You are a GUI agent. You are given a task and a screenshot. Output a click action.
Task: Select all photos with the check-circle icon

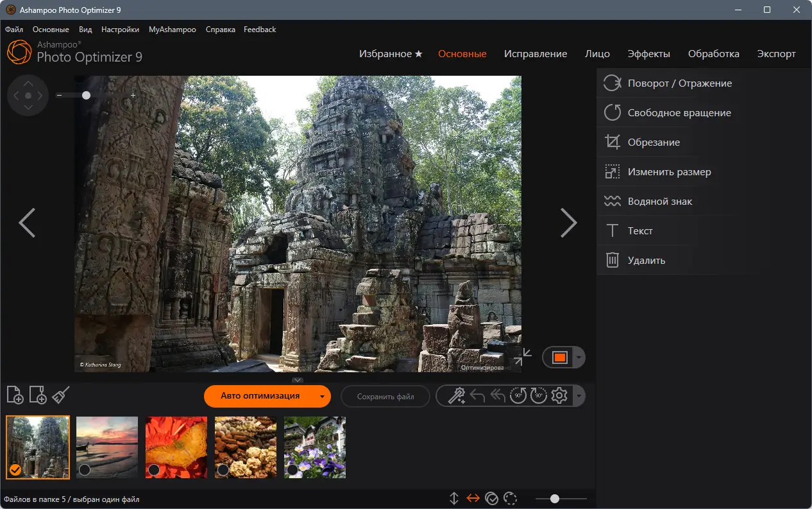(492, 498)
